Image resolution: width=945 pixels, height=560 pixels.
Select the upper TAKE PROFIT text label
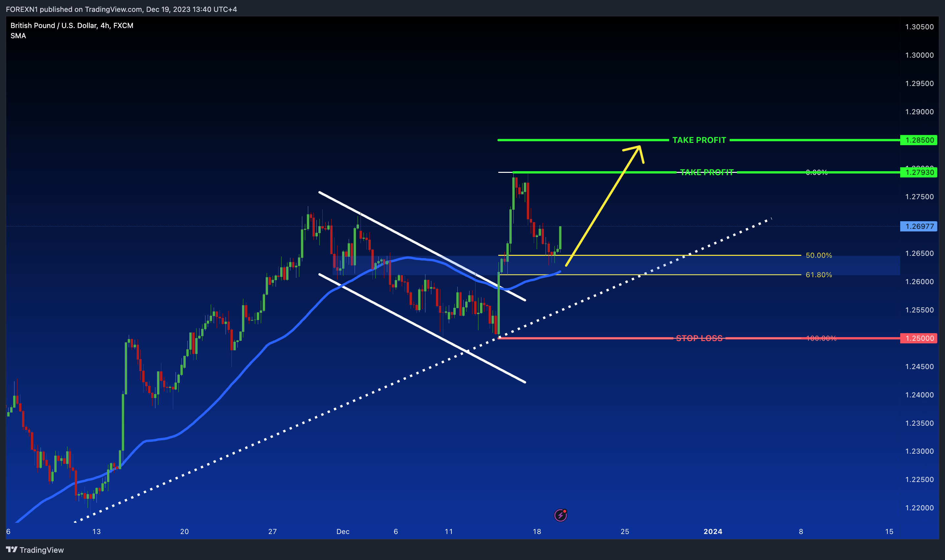(x=699, y=140)
